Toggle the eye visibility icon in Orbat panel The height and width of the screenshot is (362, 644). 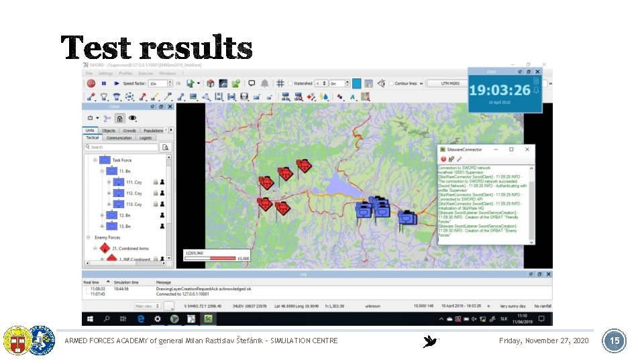pos(133,118)
